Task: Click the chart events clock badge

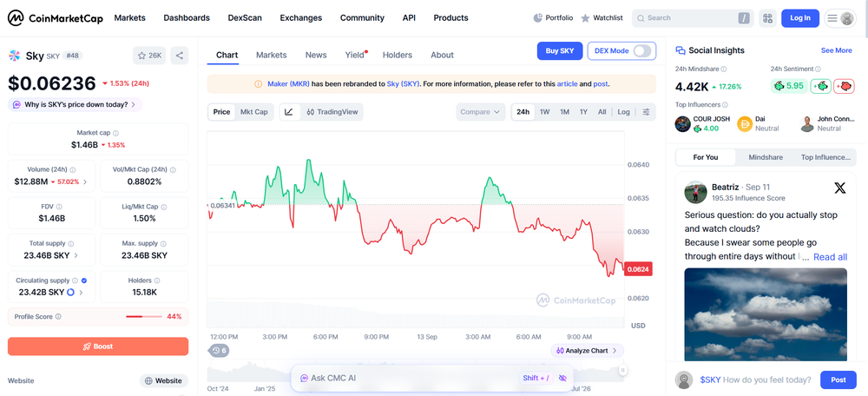Action: (220, 351)
